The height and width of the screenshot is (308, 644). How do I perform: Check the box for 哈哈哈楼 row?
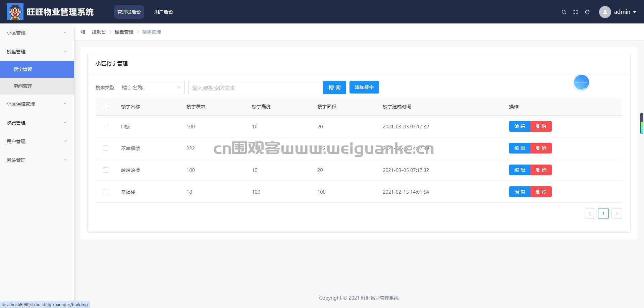coord(106,170)
